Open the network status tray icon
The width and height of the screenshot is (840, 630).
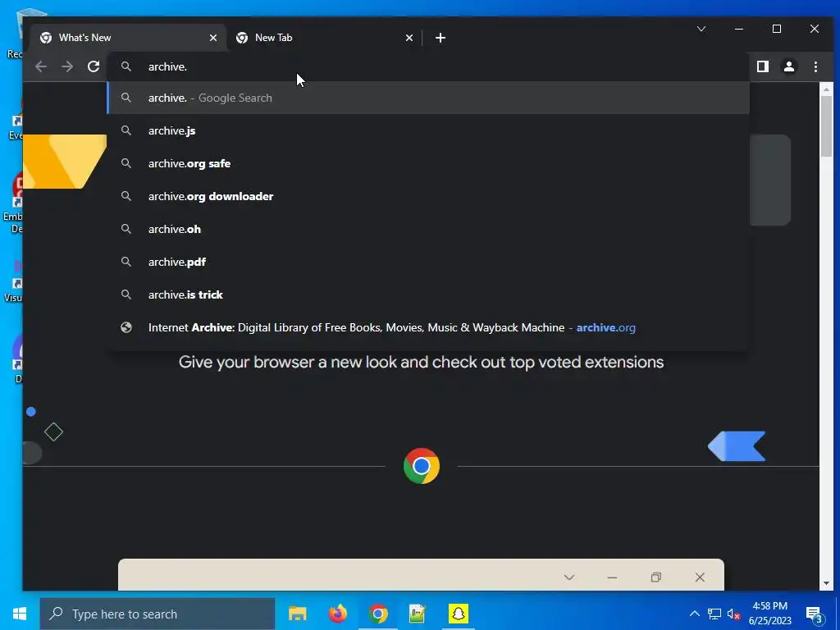pos(714,614)
